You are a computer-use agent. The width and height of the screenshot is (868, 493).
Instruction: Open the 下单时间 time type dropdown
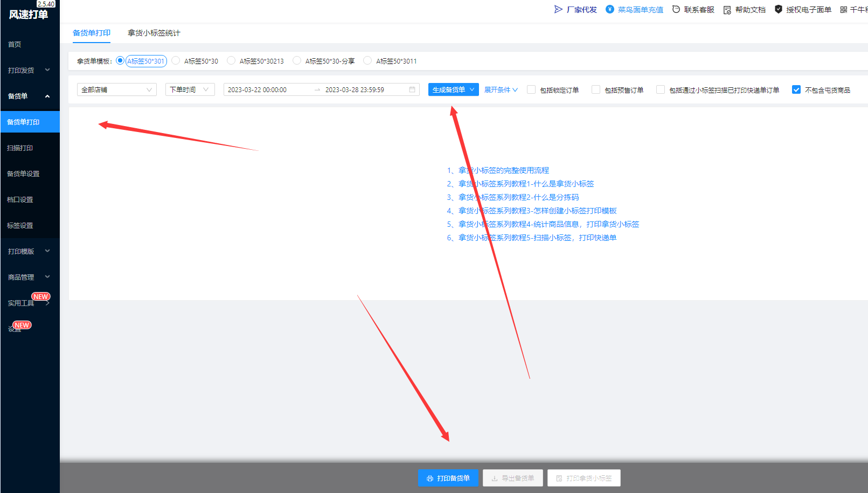[x=190, y=89]
